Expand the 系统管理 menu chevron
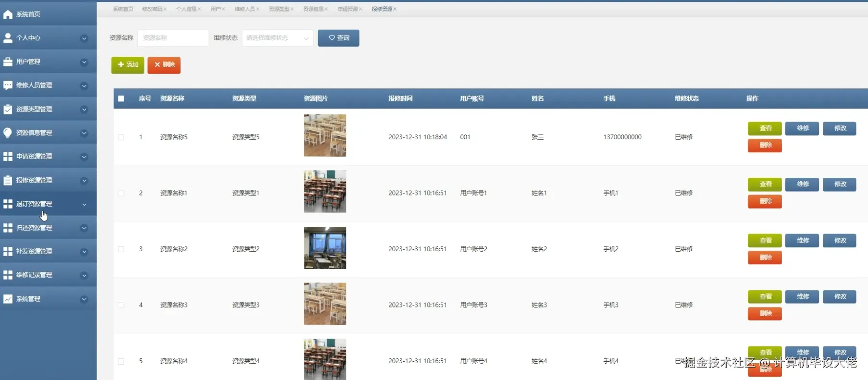This screenshot has width=868, height=380. click(84, 299)
